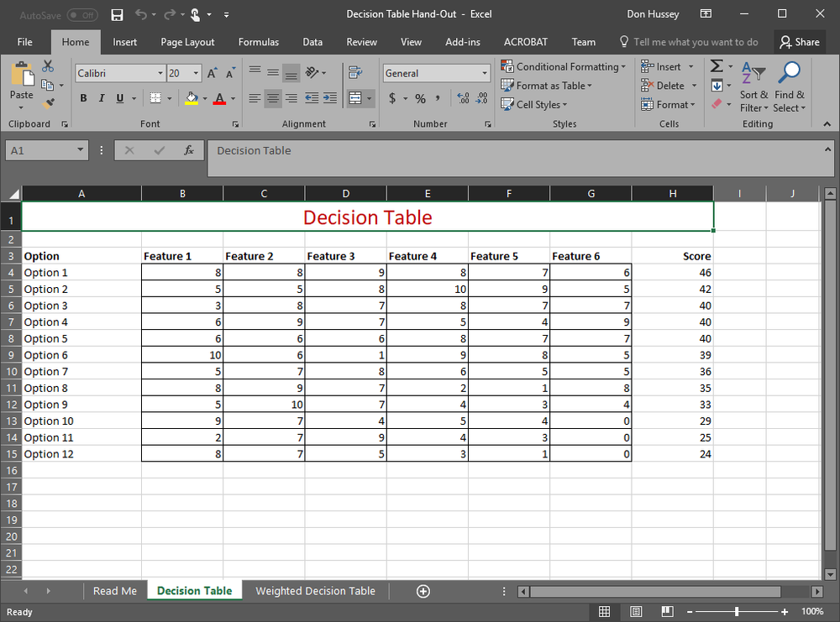Click the Redo arrow icon
The width and height of the screenshot is (840, 622).
(170, 14)
